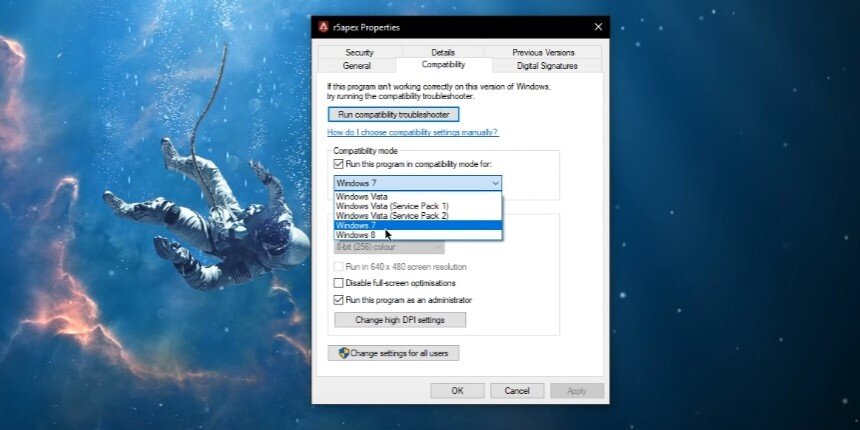The width and height of the screenshot is (860, 430).
Task: Uncheck 'Run this program as an administrator'
Action: click(338, 300)
